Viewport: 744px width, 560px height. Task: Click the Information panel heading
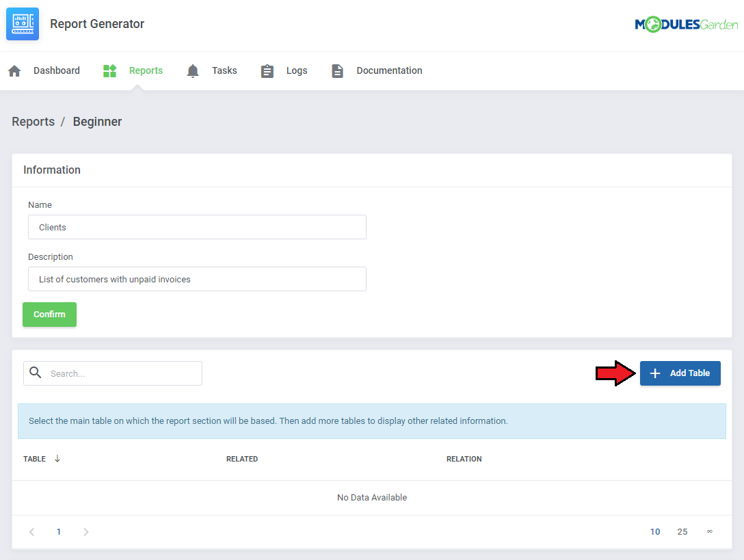pos(52,170)
